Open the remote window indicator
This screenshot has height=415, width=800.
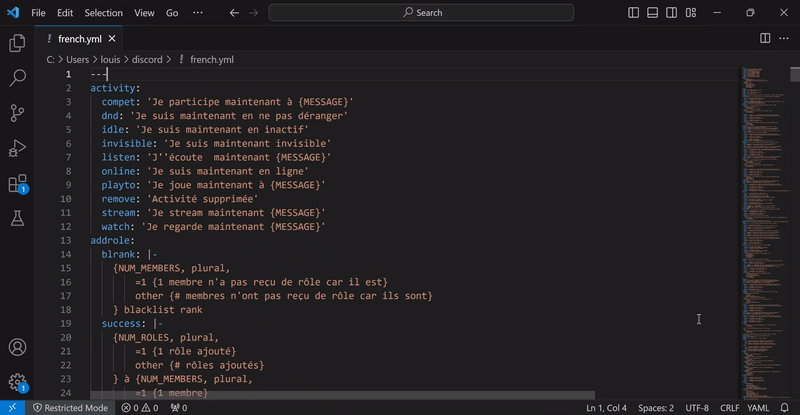[x=13, y=408]
